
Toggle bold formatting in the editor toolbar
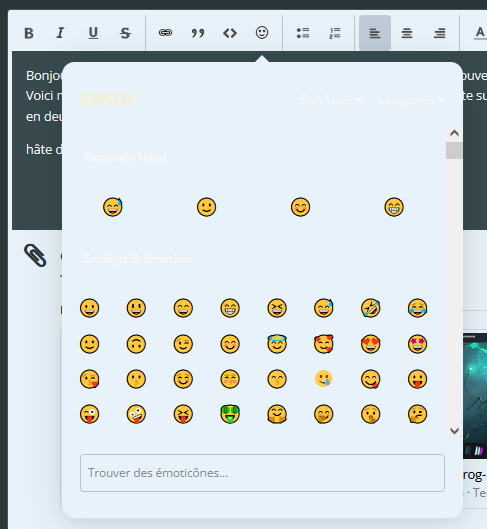(x=29, y=33)
